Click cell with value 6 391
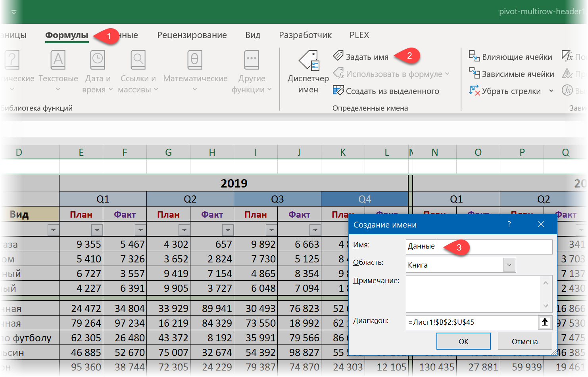This screenshot has width=588, height=377. point(125,288)
